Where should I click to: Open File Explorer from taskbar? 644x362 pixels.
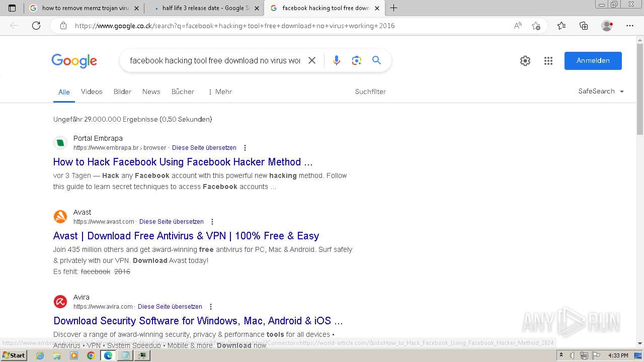click(57, 355)
